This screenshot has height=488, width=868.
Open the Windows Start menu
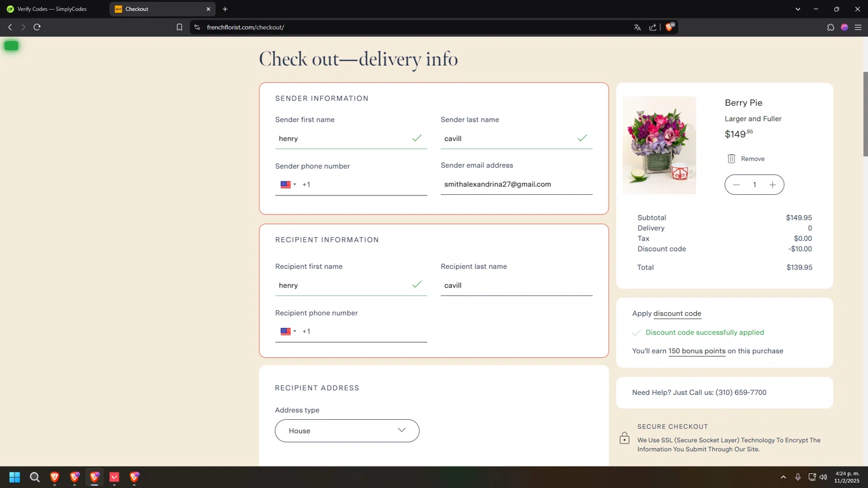point(14,477)
